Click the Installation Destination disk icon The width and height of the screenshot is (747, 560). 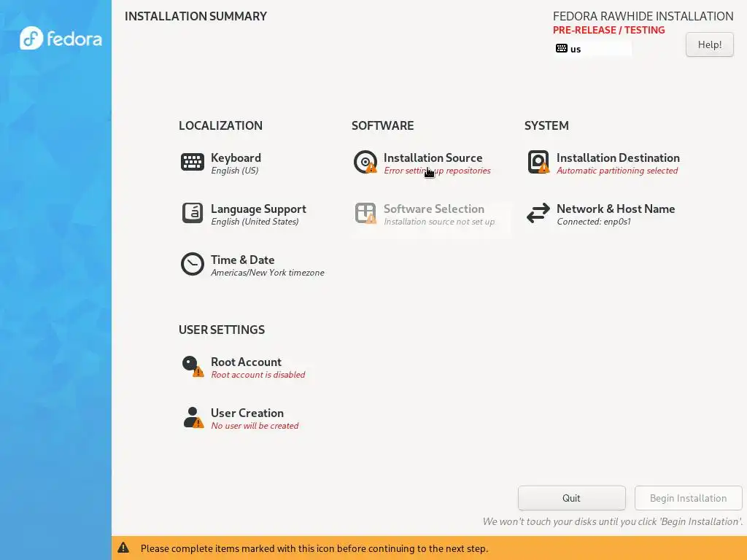(538, 162)
